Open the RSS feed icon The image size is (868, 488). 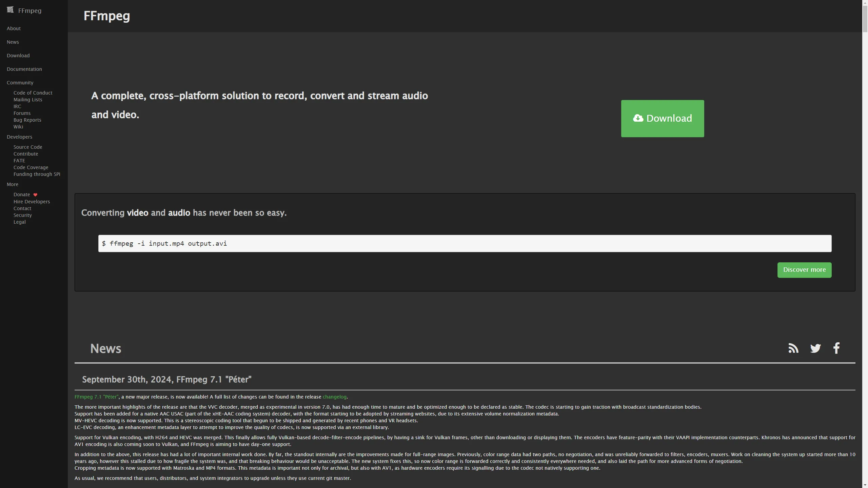click(x=793, y=348)
